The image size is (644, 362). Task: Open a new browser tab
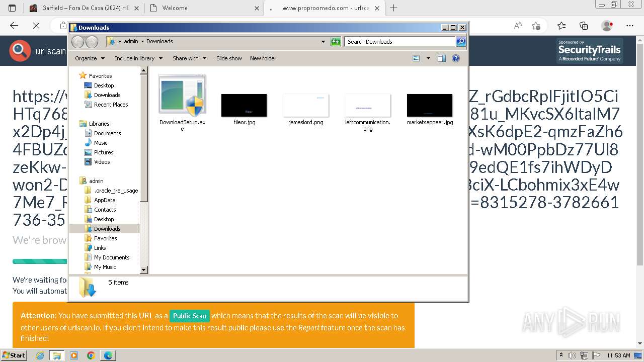pyautogui.click(x=393, y=8)
